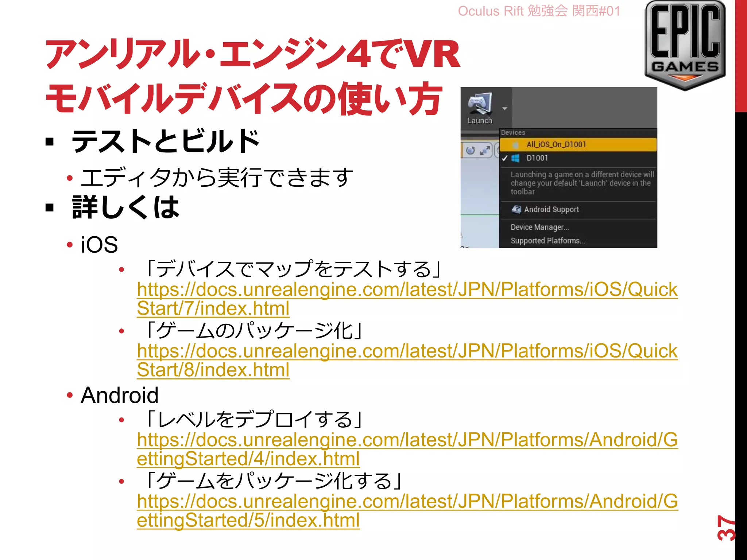Image resolution: width=747 pixels, height=560 pixels.
Task: Click the viewport circular refresh icon
Action: pyautogui.click(x=471, y=150)
